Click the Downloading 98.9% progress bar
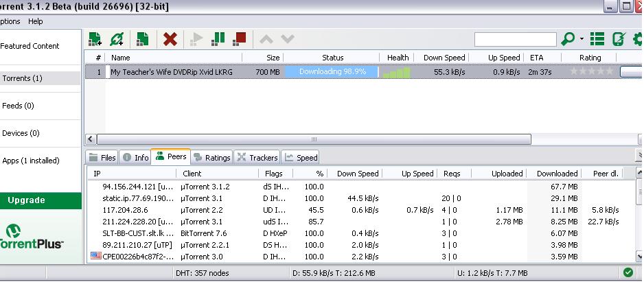The height and width of the screenshot is (282, 644). pyautogui.click(x=332, y=72)
